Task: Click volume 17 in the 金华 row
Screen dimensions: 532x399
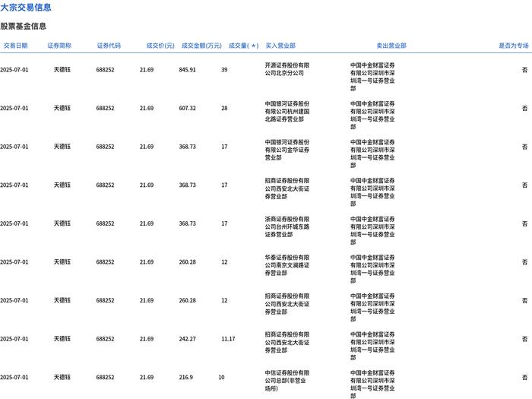Action: pyautogui.click(x=224, y=146)
